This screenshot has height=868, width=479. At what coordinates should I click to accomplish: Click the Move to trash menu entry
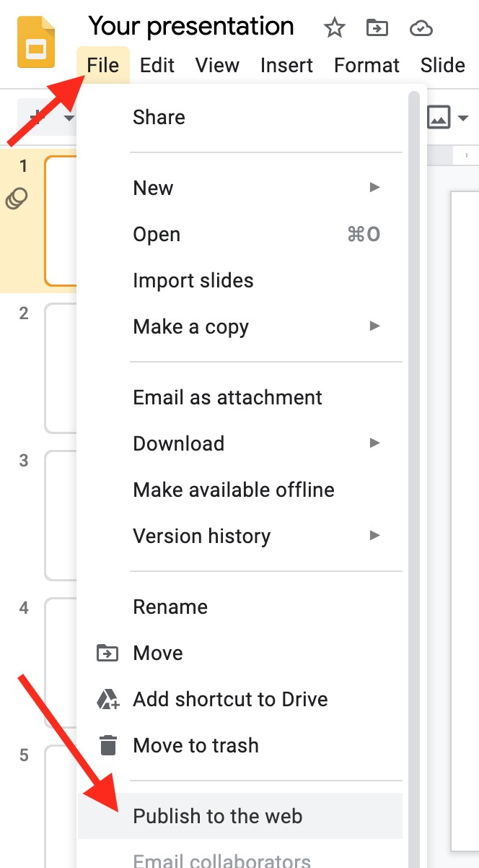click(x=195, y=745)
